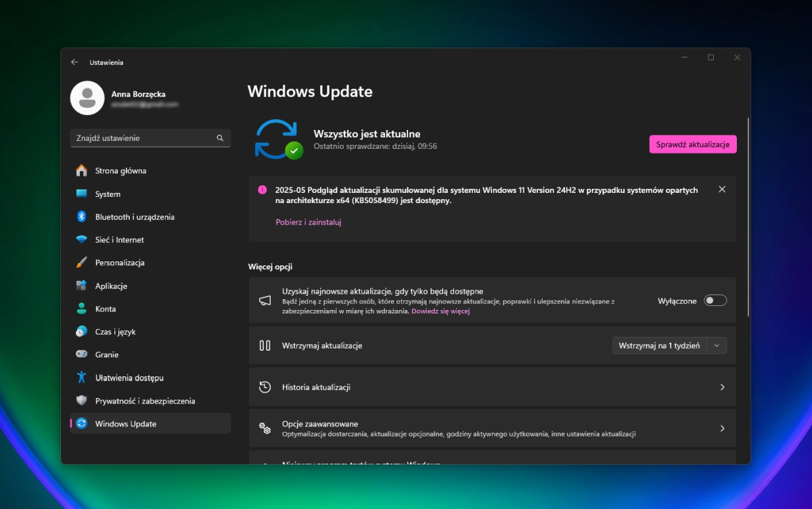Click the Ułatwienia dostępu accessibility icon
The width and height of the screenshot is (812, 509).
point(82,378)
